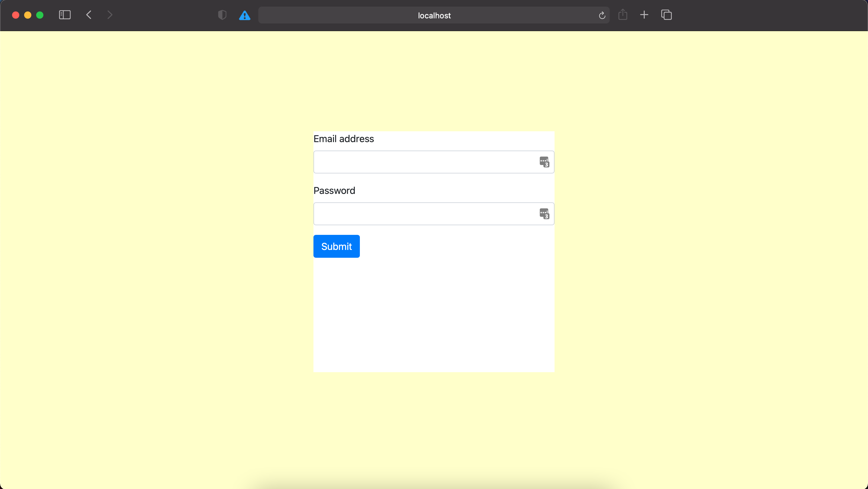Click the blue triangle warning extension icon
Screen dimensions: 868x489
point(245,15)
